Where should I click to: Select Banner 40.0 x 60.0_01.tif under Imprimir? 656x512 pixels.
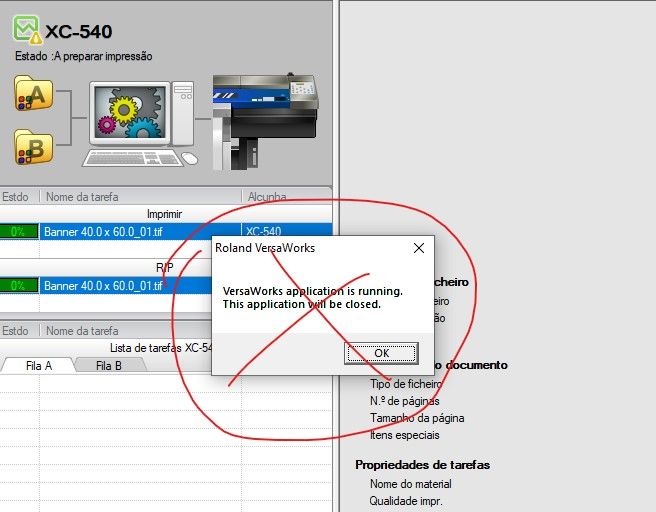(103, 232)
